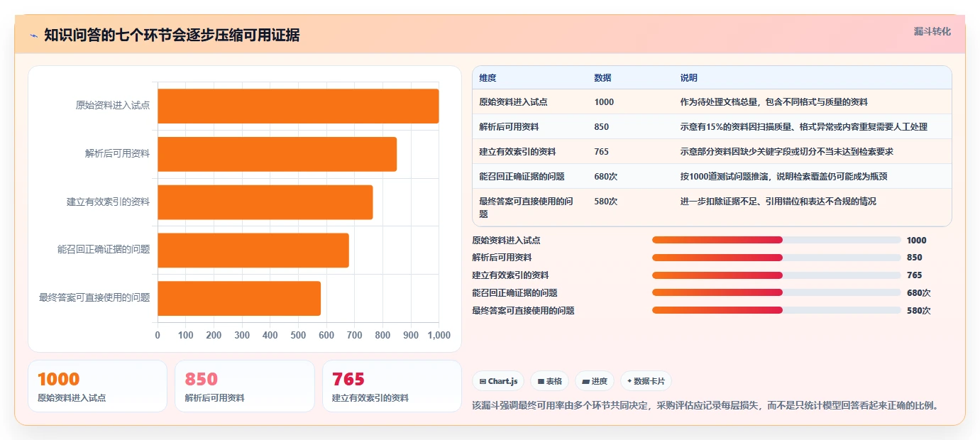Click table value 680次
The width and height of the screenshot is (980, 440).
point(606,177)
